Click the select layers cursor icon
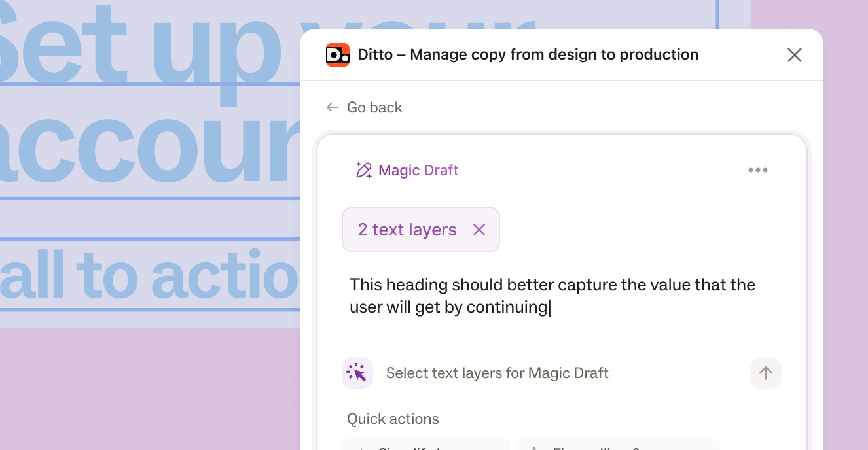 [x=357, y=373]
